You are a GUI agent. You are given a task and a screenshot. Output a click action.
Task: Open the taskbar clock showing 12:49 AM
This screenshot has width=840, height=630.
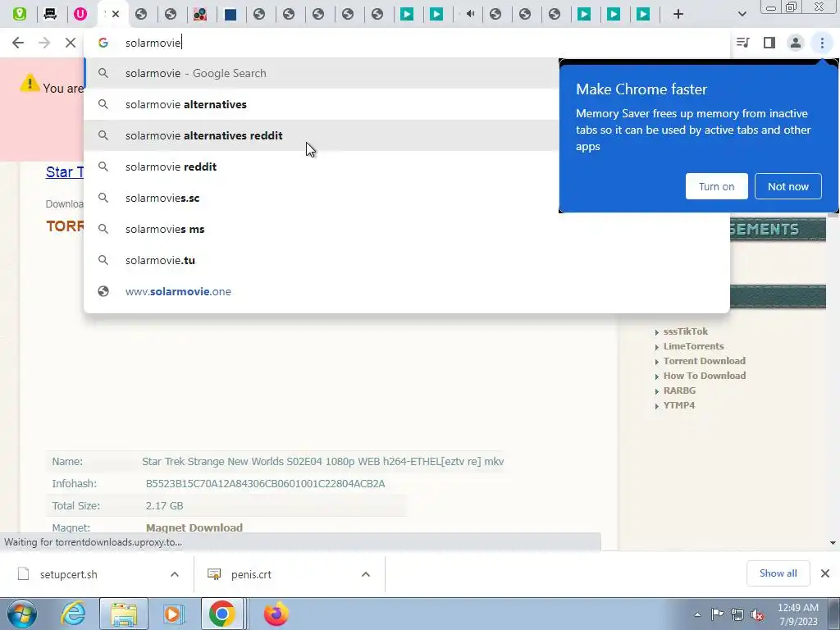[x=797, y=614]
